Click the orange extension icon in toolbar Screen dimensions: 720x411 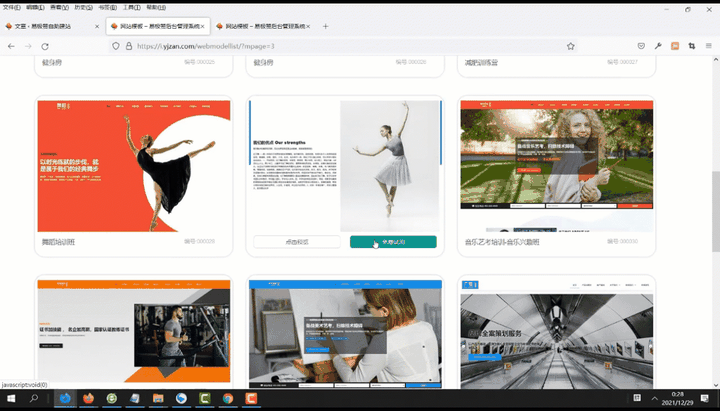(x=675, y=46)
